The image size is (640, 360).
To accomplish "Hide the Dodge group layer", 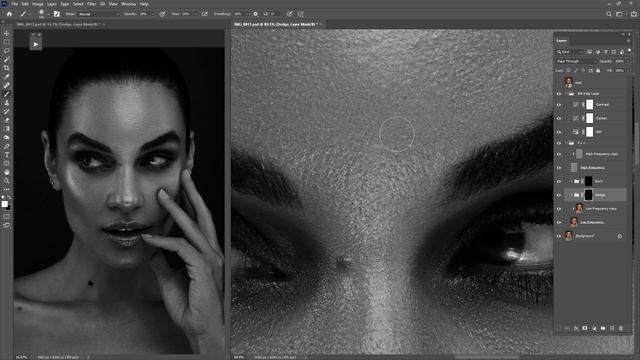I will pyautogui.click(x=559, y=195).
